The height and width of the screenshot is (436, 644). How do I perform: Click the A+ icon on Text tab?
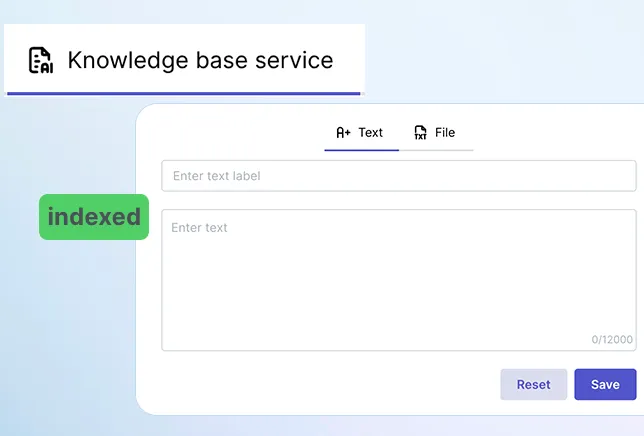tap(343, 132)
